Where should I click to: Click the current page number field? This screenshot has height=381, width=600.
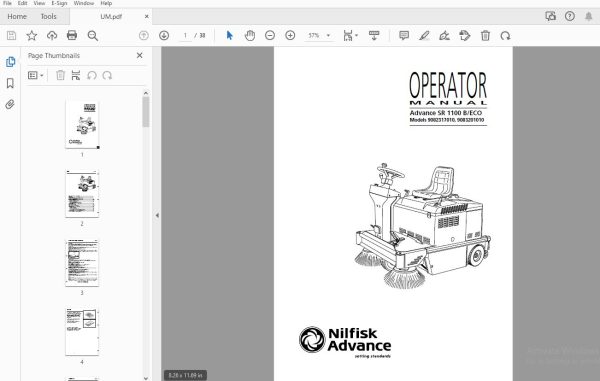[x=185, y=36]
